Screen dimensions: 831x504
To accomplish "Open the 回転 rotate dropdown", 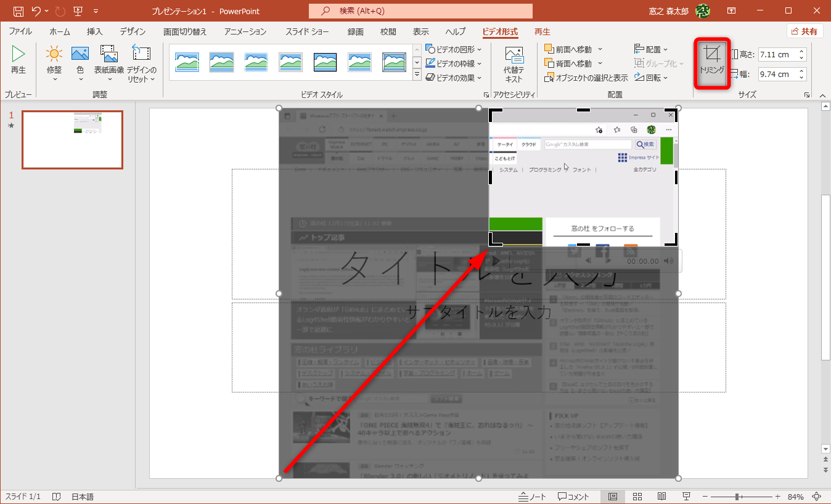I will [x=652, y=78].
